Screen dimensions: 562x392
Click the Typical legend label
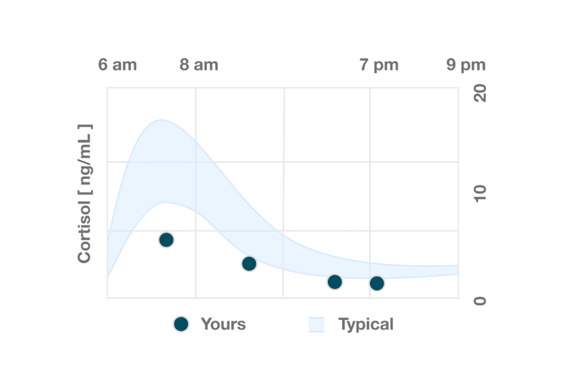[366, 324]
